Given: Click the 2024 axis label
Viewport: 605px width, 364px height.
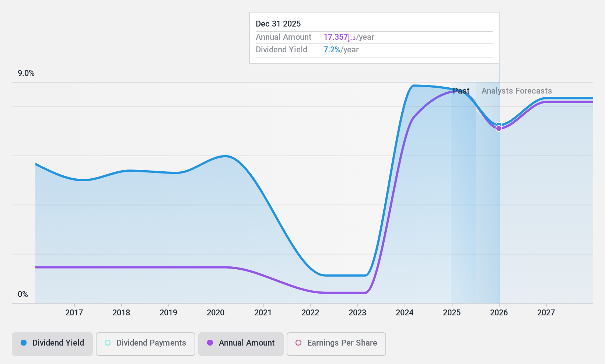Looking at the screenshot, I should point(405,313).
